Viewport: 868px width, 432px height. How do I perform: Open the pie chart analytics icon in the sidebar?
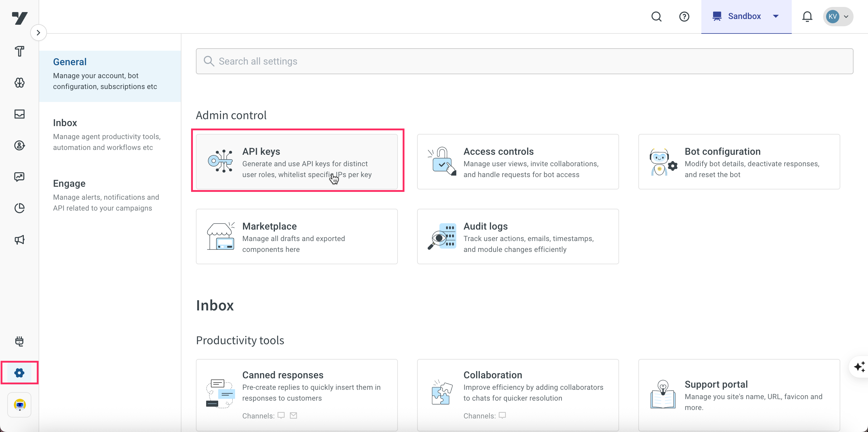(x=20, y=208)
